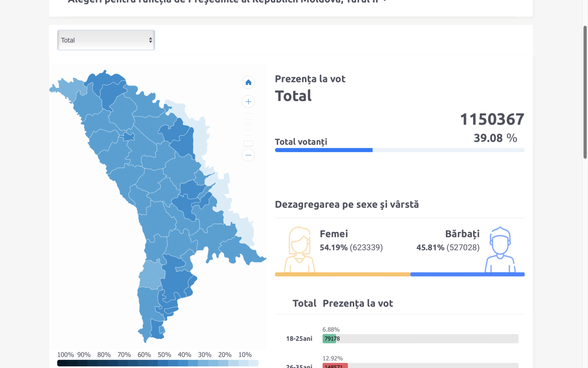Zoom out the map with minus button
The image size is (588, 368).
point(248,155)
